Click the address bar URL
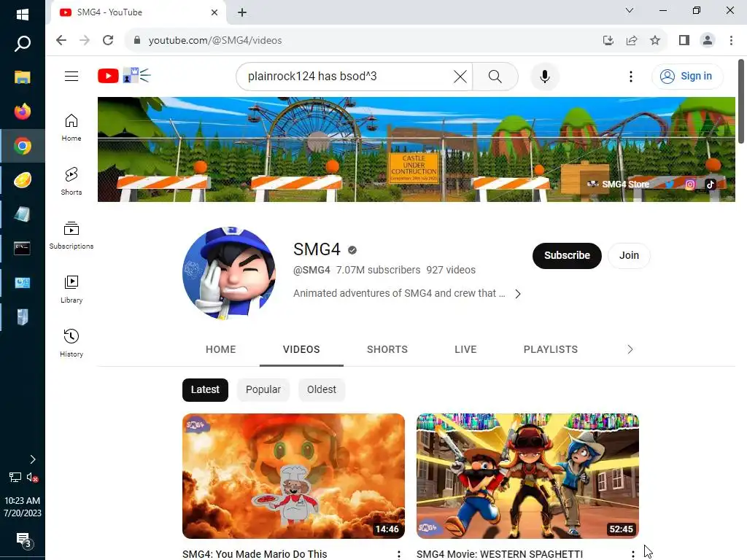Viewport: 747px width, 560px height. point(215,41)
